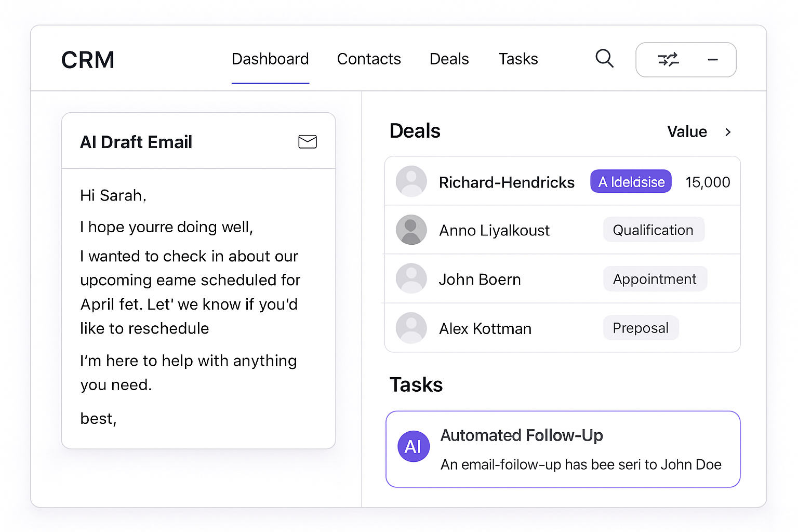Viewport: 798px width, 532px height.
Task: Open the Tasks tab
Action: coord(518,59)
